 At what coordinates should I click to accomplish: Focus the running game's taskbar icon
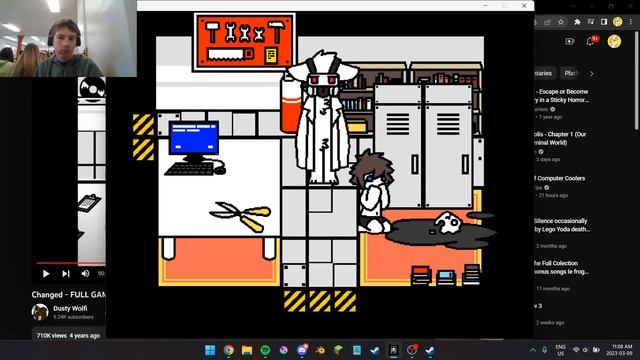393,350
